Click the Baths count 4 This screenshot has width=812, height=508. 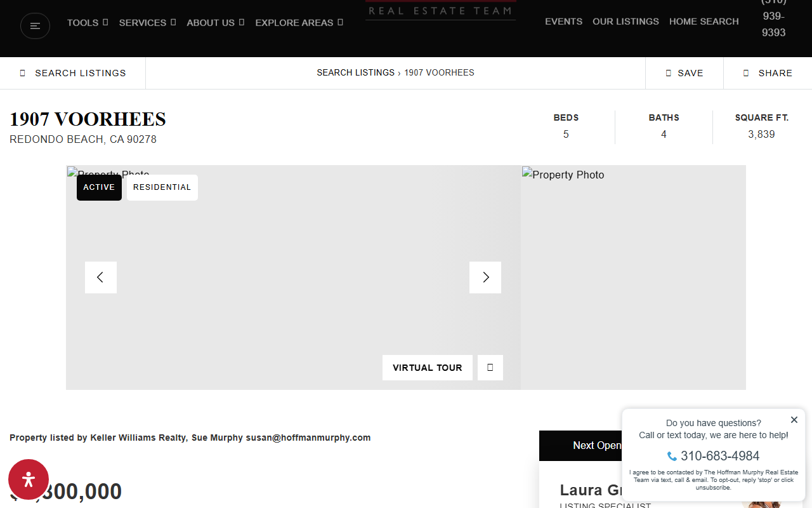(x=664, y=134)
